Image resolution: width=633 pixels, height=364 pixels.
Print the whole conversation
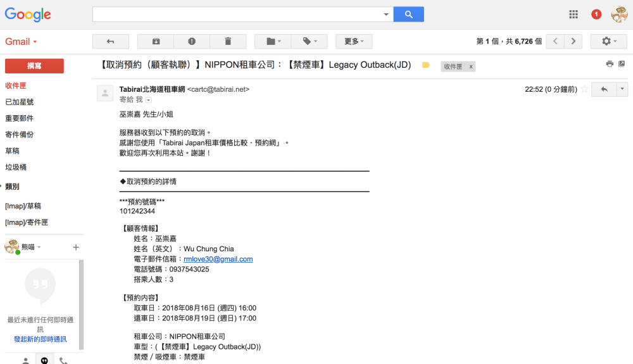pyautogui.click(x=610, y=64)
